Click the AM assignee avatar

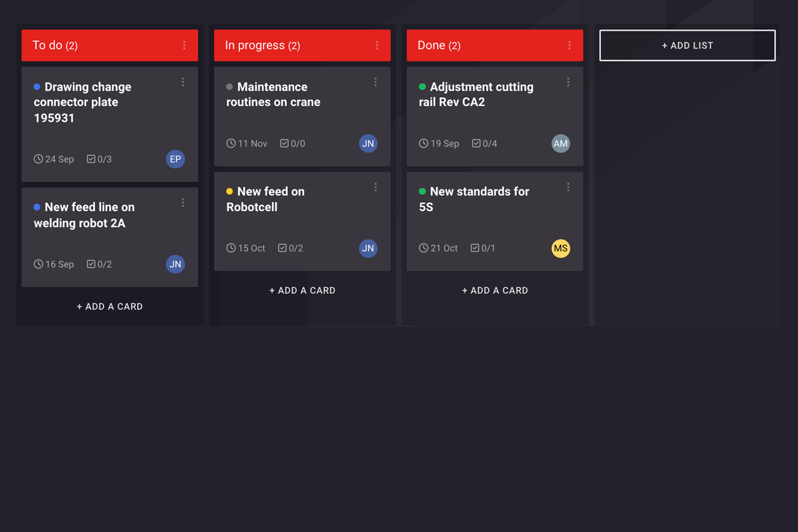(561, 144)
